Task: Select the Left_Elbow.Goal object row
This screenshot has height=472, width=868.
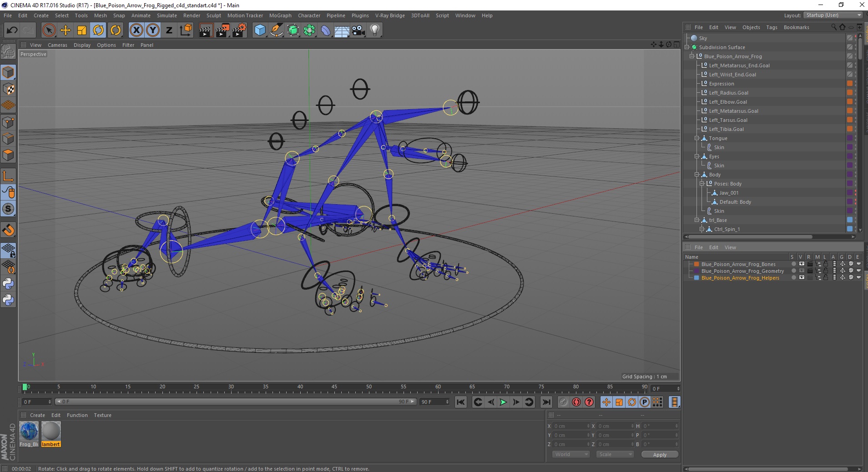Action: coord(728,102)
